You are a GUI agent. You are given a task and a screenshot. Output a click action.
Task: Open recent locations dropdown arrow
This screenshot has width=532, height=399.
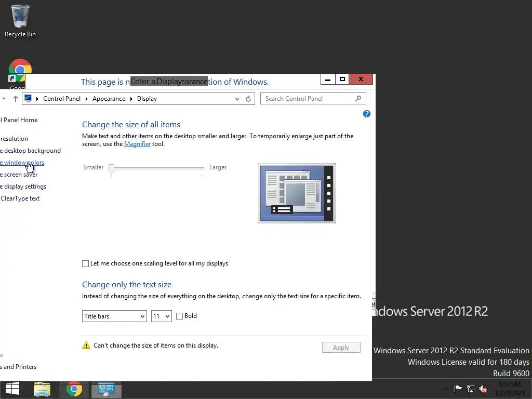(x=4, y=99)
